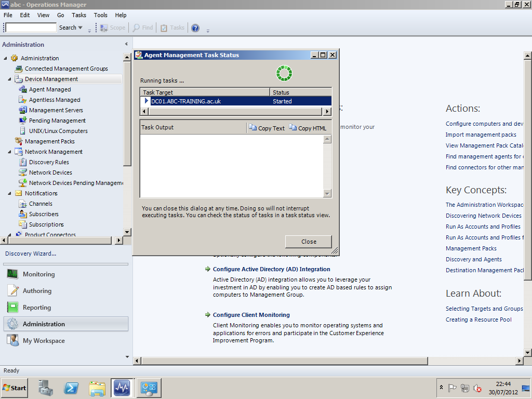Click the Notifications envelope icon
The image size is (532, 399).
19,193
